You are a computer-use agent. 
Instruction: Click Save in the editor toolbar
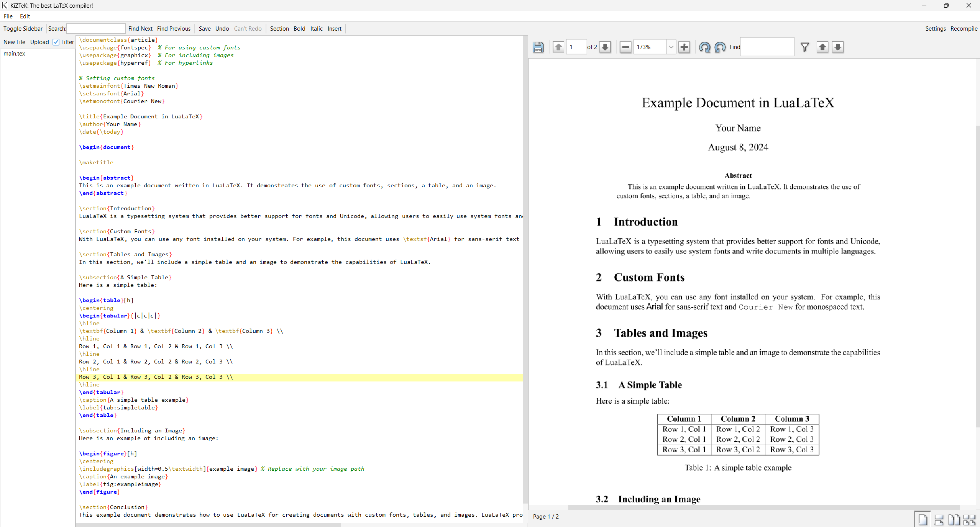[x=205, y=29]
